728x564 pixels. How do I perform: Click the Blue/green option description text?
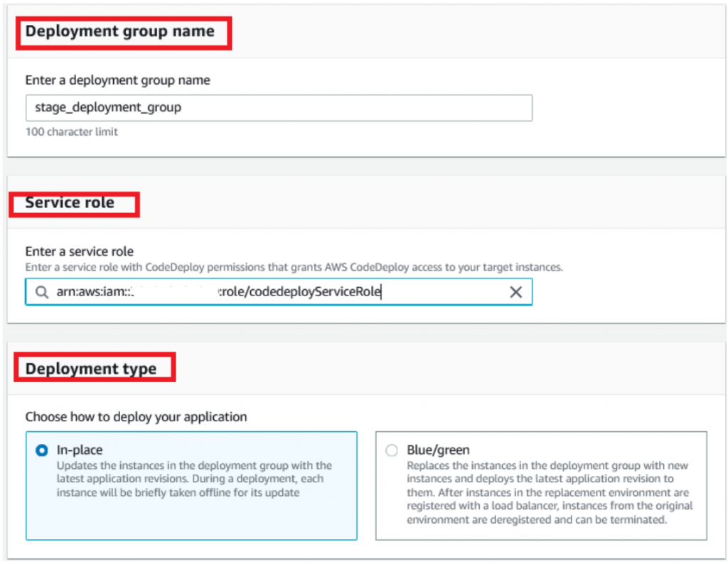coord(549,493)
